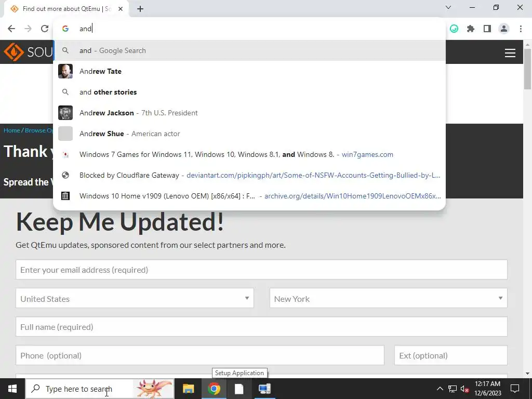Image resolution: width=532 pixels, height=399 pixels.
Task: Open the Setup Application taskbar icon
Action: pos(264,389)
